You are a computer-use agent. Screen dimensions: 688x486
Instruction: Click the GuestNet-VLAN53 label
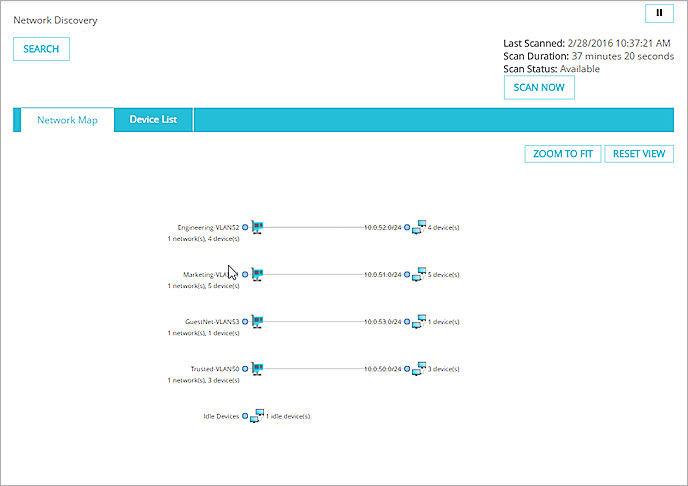[x=212, y=322]
